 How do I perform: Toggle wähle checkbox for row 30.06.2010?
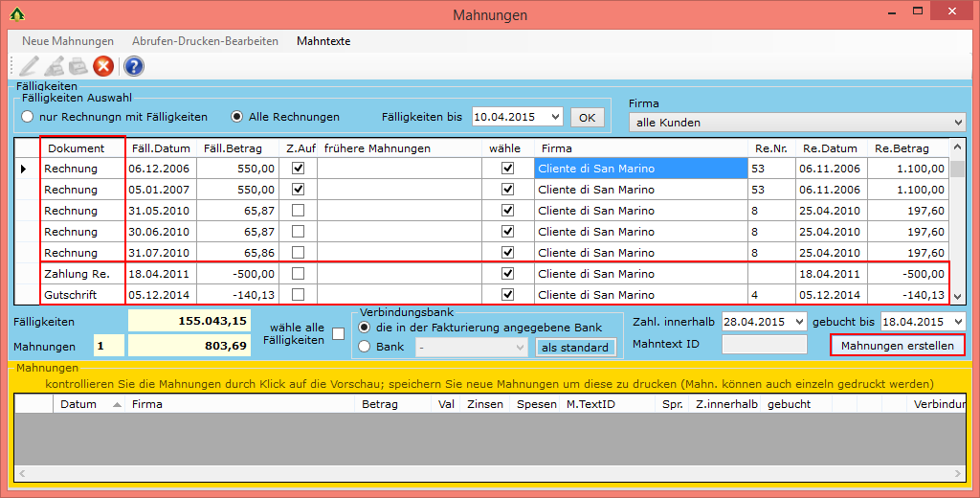click(x=507, y=232)
